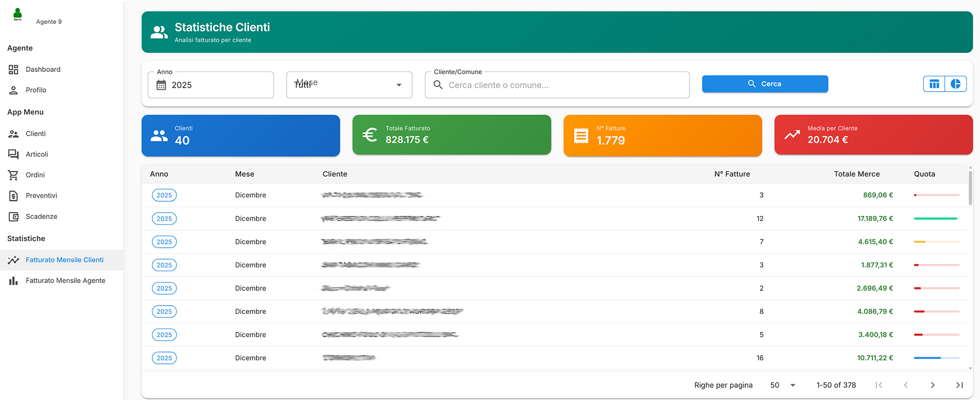
Task: Click the Scadenze wallet icon
Action: 13,216
